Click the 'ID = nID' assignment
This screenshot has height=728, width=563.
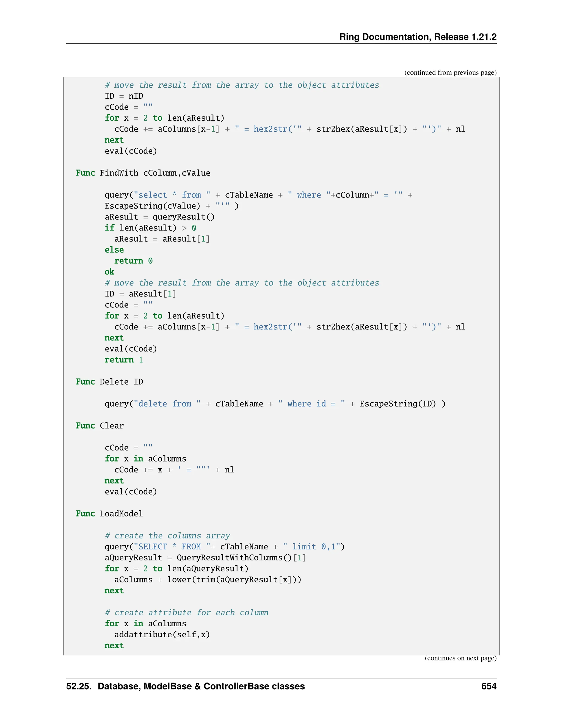[124, 96]
